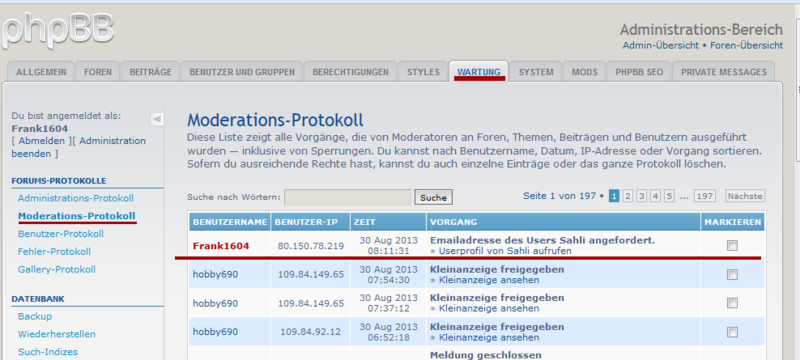The width and height of the screenshot is (800, 360).
Task: Switch to the BEITRÄGE tab
Action: 151,72
